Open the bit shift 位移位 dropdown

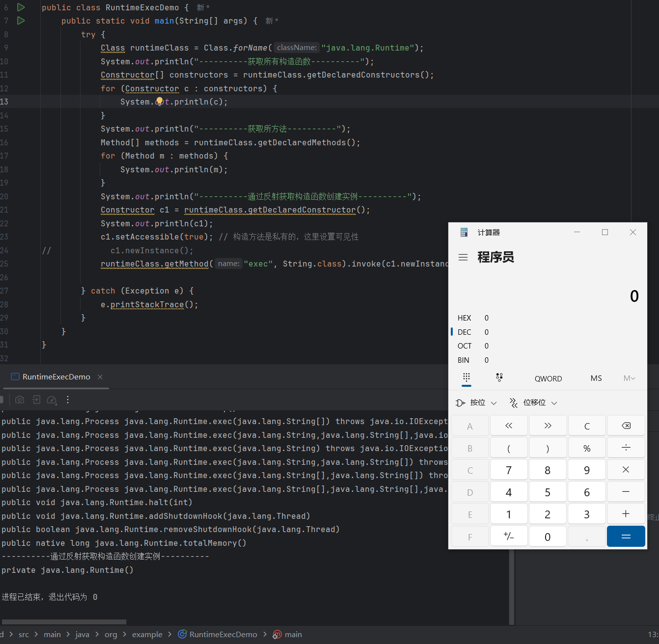tap(533, 402)
